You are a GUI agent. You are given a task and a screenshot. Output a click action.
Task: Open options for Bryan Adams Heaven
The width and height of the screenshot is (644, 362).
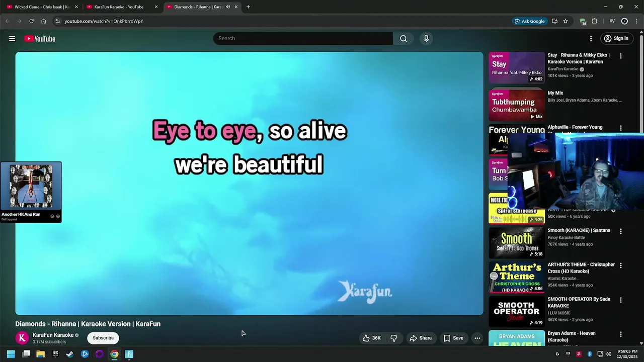pyautogui.click(x=621, y=334)
